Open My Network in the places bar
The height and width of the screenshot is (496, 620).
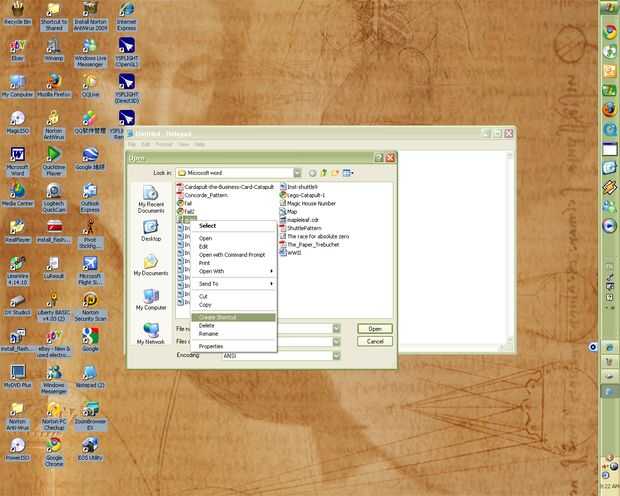pos(151,334)
